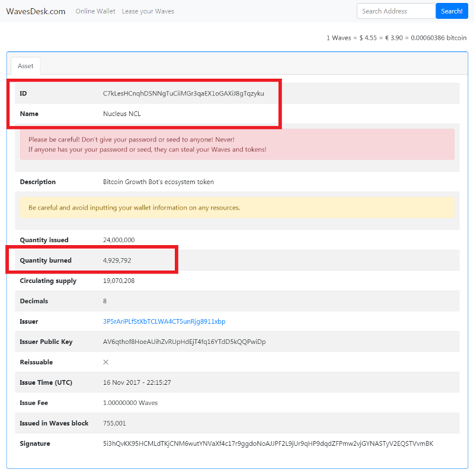
Task: Click the circulating supply value 19,070,208
Action: [119, 281]
